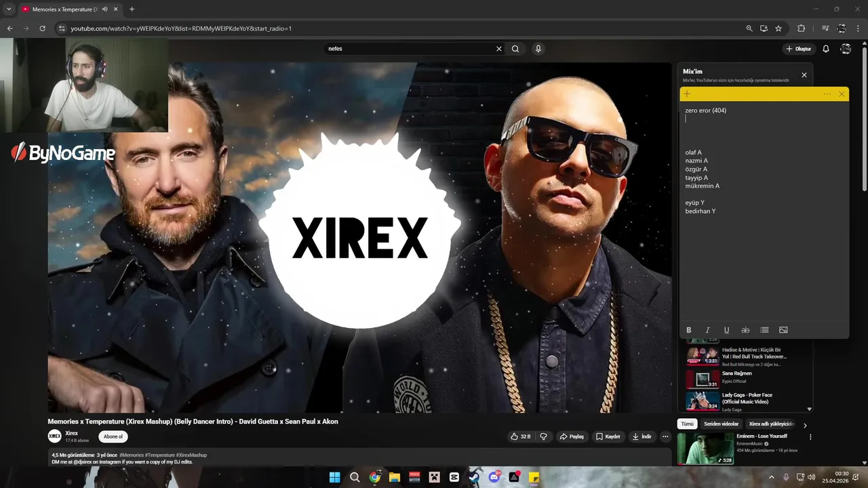Image resolution: width=868 pixels, height=488 pixels.
Task: Install app icon in address bar
Action: [x=764, y=28]
